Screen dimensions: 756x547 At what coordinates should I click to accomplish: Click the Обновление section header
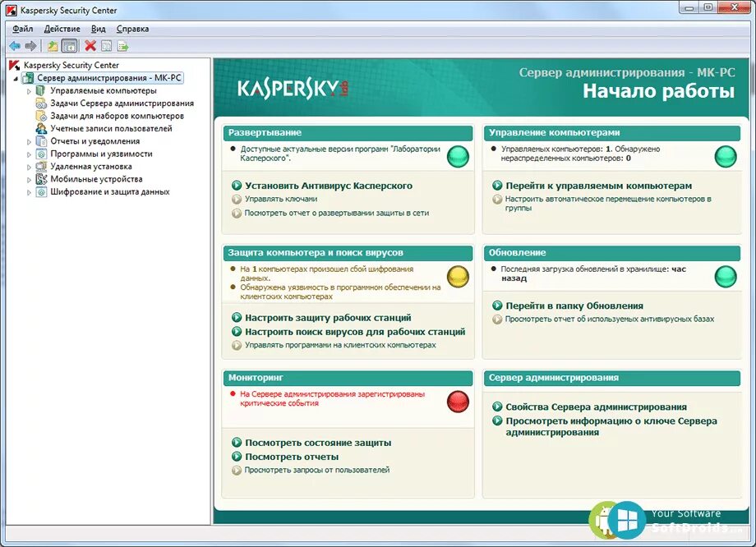[x=612, y=253]
